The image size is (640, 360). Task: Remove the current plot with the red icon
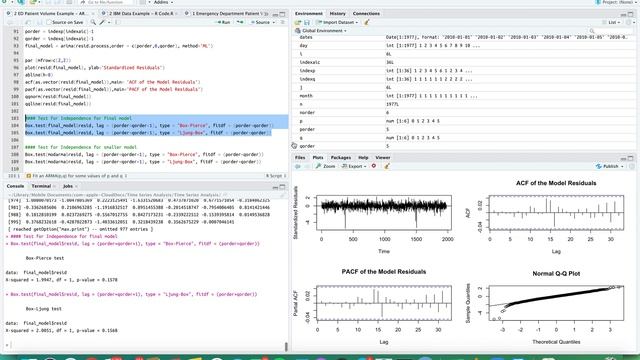pyautogui.click(x=374, y=166)
